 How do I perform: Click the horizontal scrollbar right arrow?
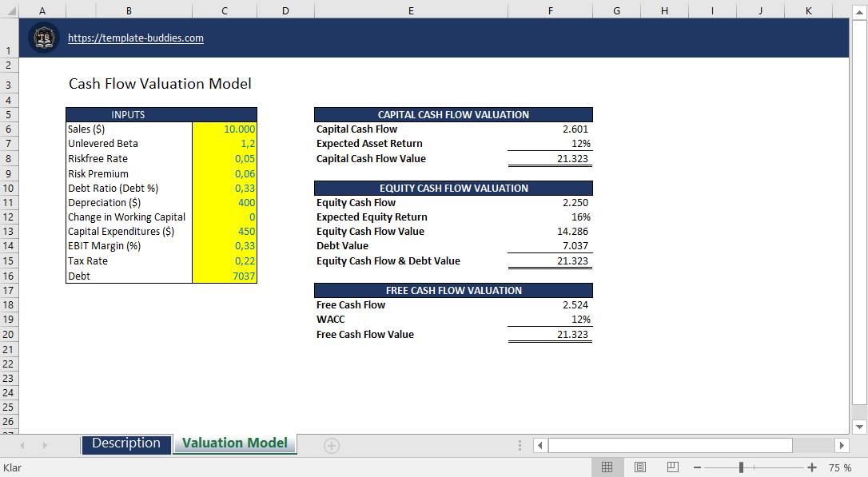842,445
